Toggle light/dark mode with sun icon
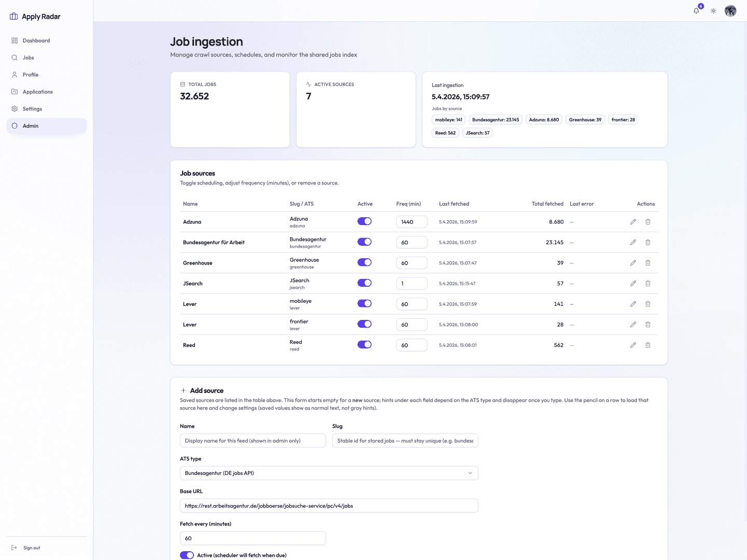 pyautogui.click(x=713, y=10)
